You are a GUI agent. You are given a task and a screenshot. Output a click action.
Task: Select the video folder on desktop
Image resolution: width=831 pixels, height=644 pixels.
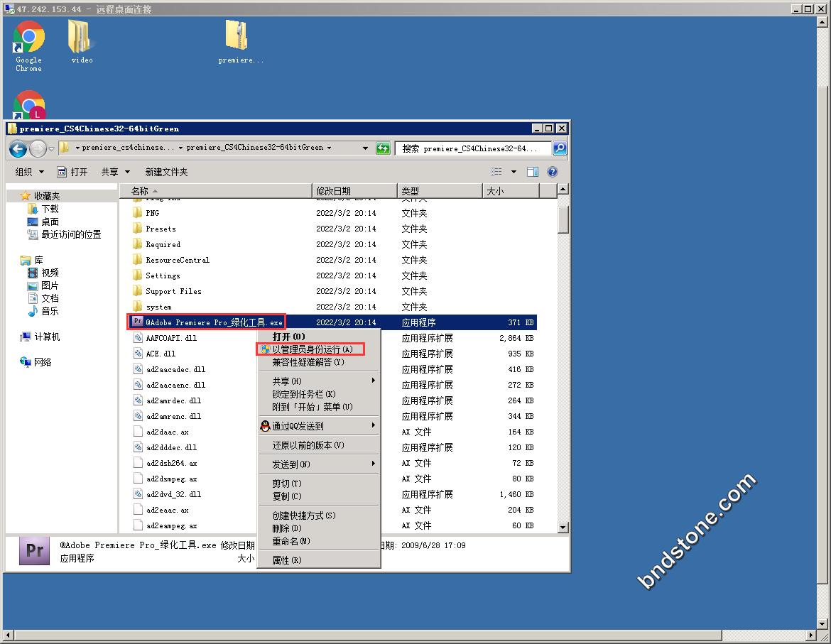click(82, 40)
